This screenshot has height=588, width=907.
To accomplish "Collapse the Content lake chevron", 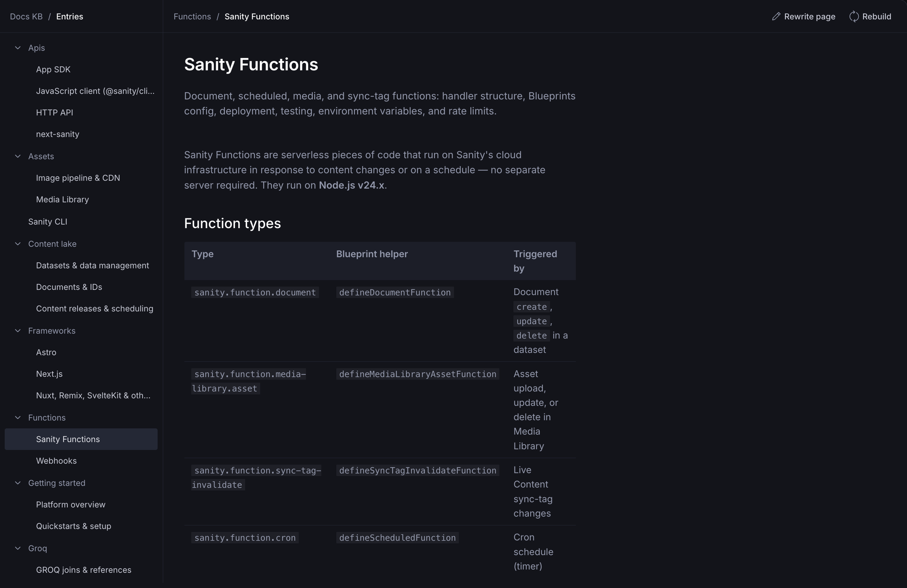I will coord(17,244).
